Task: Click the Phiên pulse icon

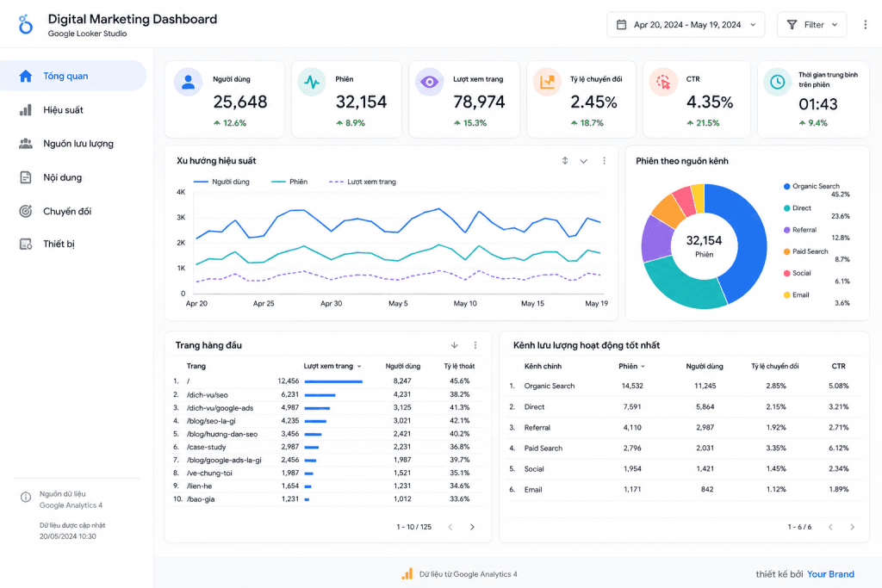Action: pos(312,82)
